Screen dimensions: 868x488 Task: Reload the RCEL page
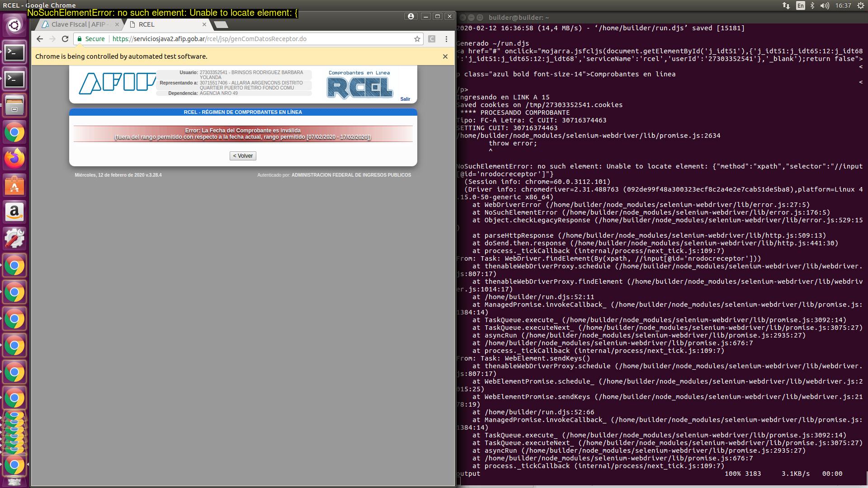coord(65,39)
